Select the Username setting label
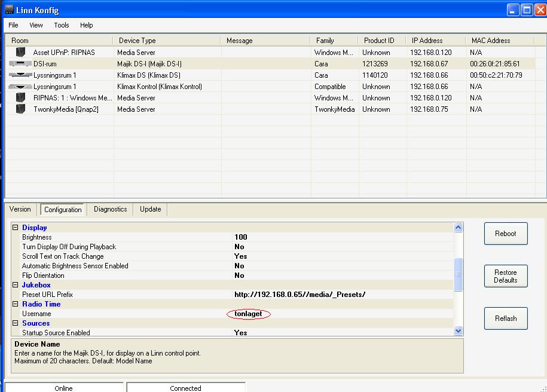This screenshot has width=547, height=392. tap(36, 314)
